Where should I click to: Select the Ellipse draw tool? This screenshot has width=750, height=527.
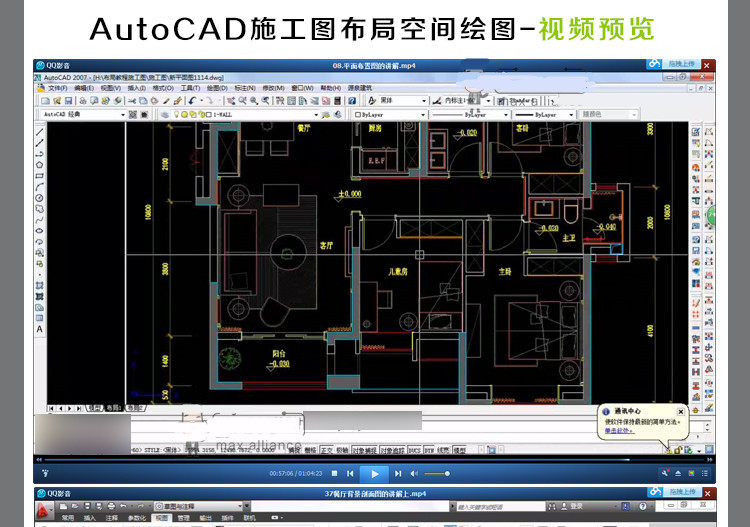(x=40, y=231)
